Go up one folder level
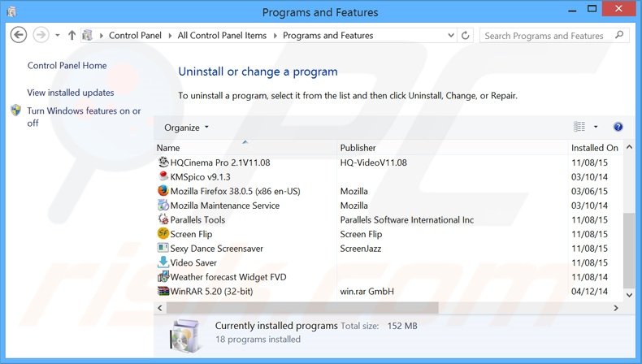Image resolution: width=642 pixels, height=364 pixels. coord(72,35)
